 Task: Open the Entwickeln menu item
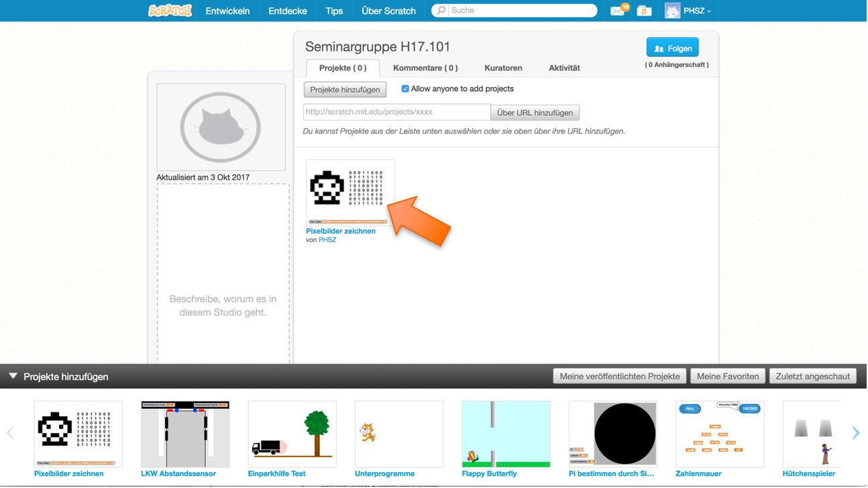227,11
